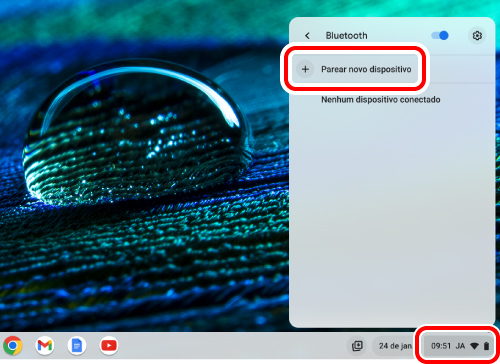Launch Gmail from the shelf

45,346
